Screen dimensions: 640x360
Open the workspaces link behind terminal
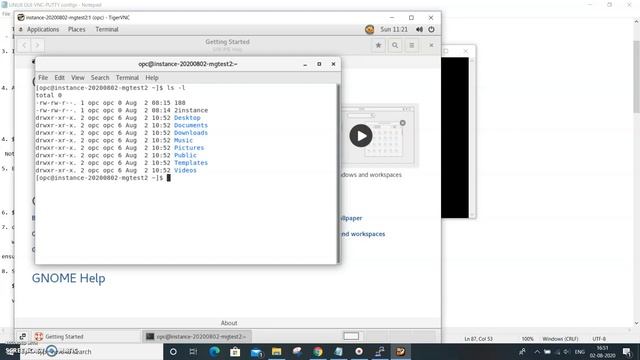click(x=363, y=234)
